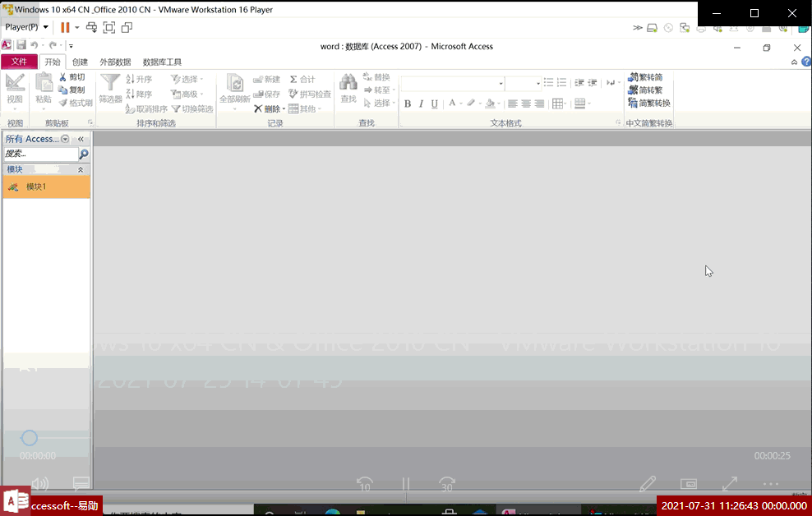Switch to the 开始 ribbon tab
The height and width of the screenshot is (516, 812).
click(x=53, y=62)
